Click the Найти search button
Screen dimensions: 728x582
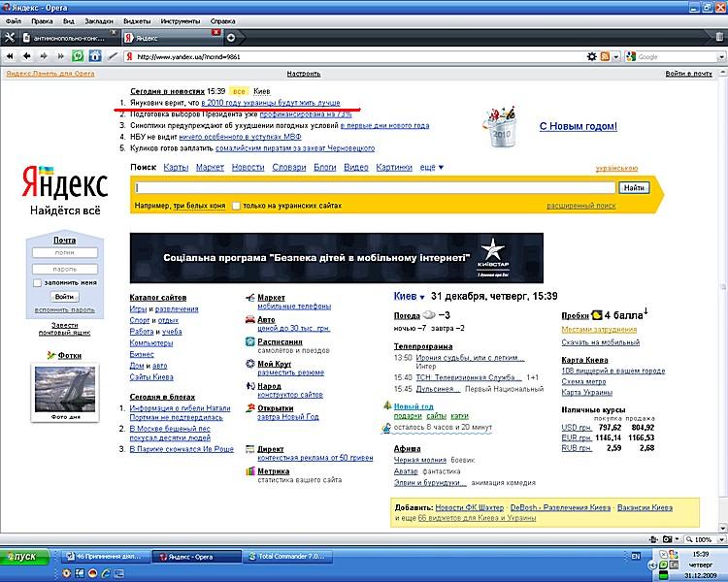(x=634, y=187)
